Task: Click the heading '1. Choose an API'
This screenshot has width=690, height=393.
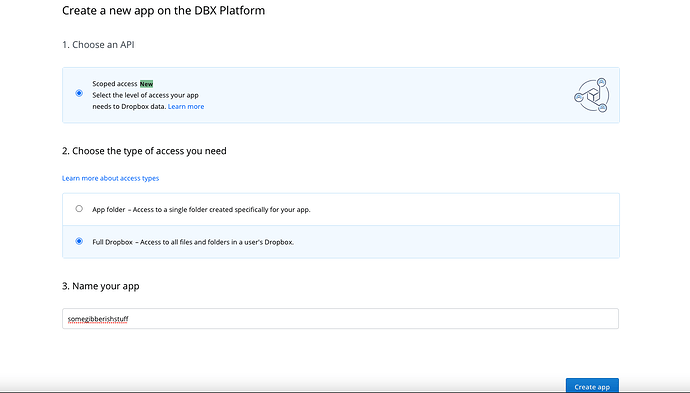Action: pos(98,45)
